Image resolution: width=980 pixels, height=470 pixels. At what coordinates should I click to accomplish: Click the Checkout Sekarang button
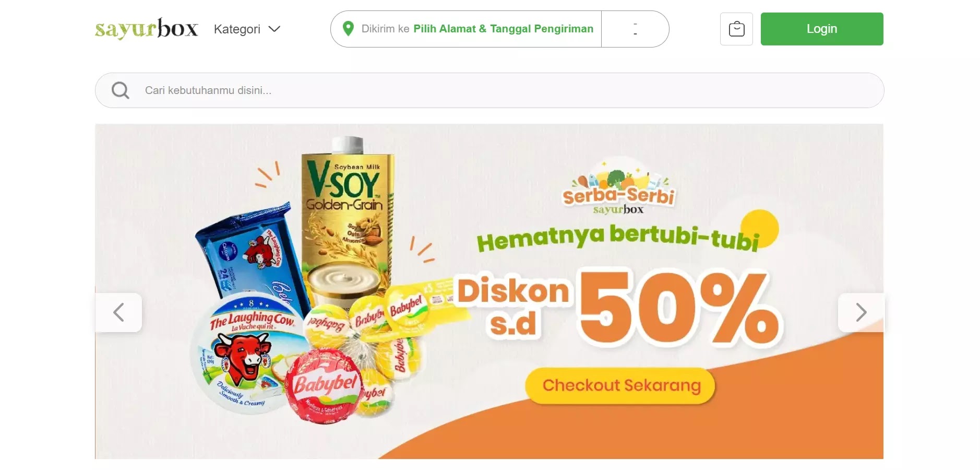tap(621, 385)
